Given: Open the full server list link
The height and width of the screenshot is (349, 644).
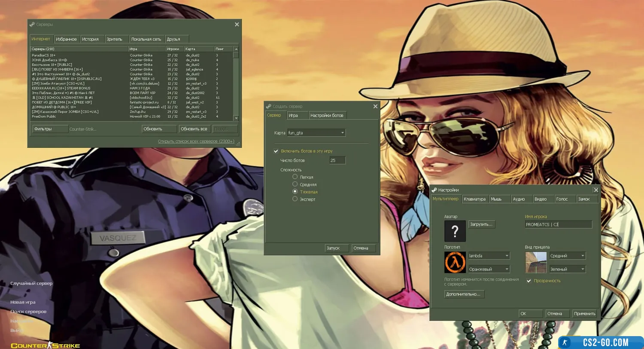Looking at the screenshot, I should [196, 141].
